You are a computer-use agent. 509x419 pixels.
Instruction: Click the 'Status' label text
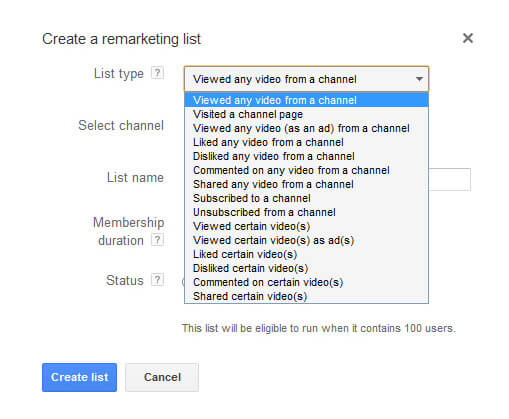(125, 280)
